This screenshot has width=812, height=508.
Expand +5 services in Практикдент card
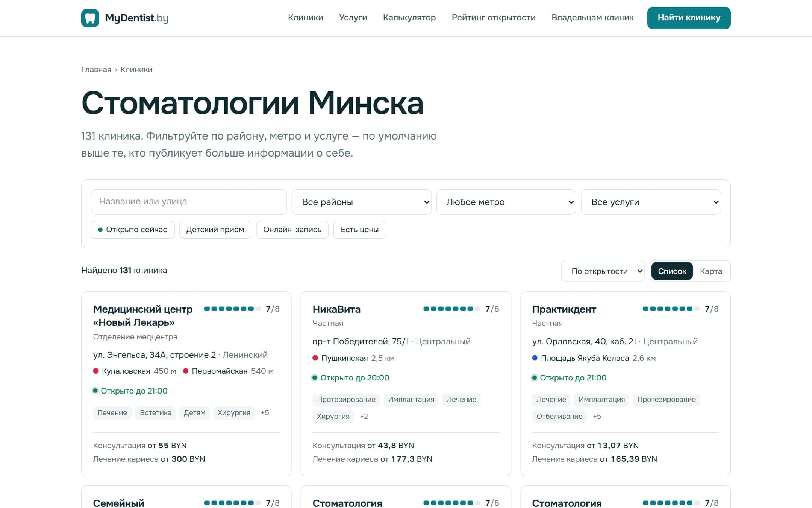pyautogui.click(x=597, y=416)
